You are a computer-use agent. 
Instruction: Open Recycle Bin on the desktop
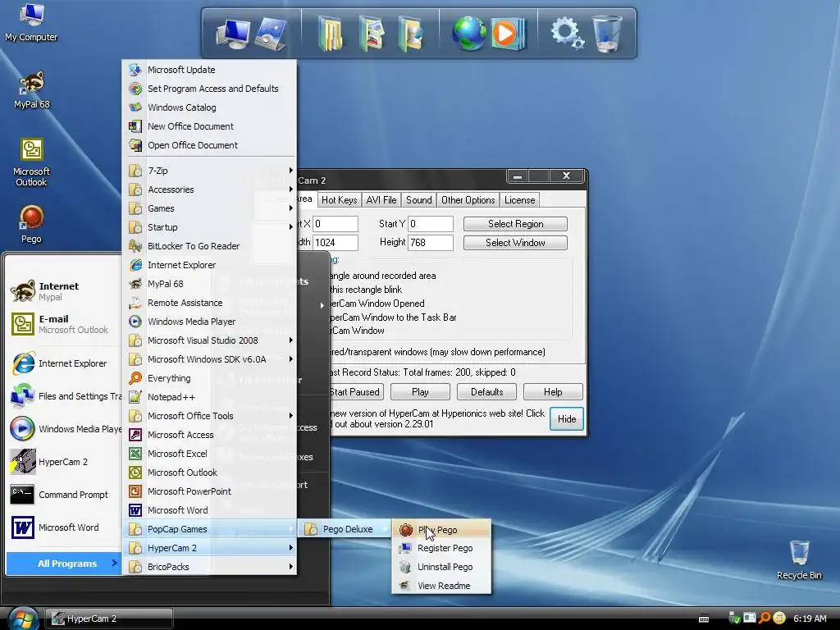[799, 559]
